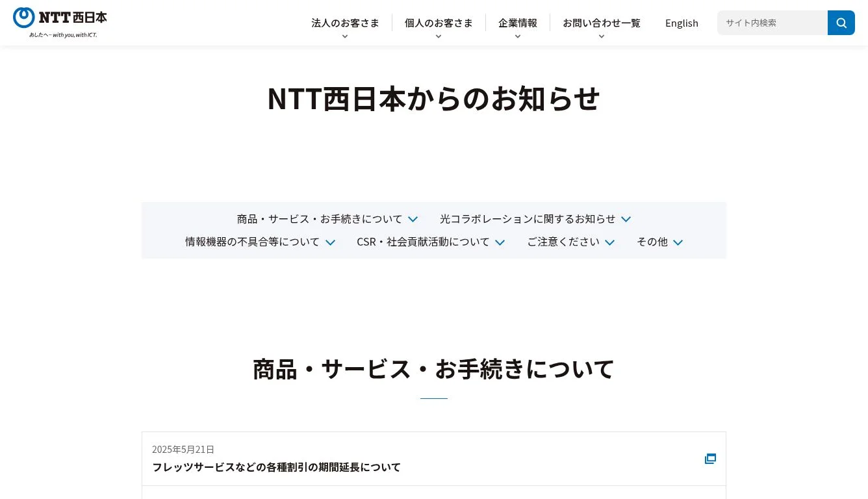The height and width of the screenshot is (499, 868).
Task: Click chevron beside CSR・社会貢献活動について
Action: tap(500, 242)
